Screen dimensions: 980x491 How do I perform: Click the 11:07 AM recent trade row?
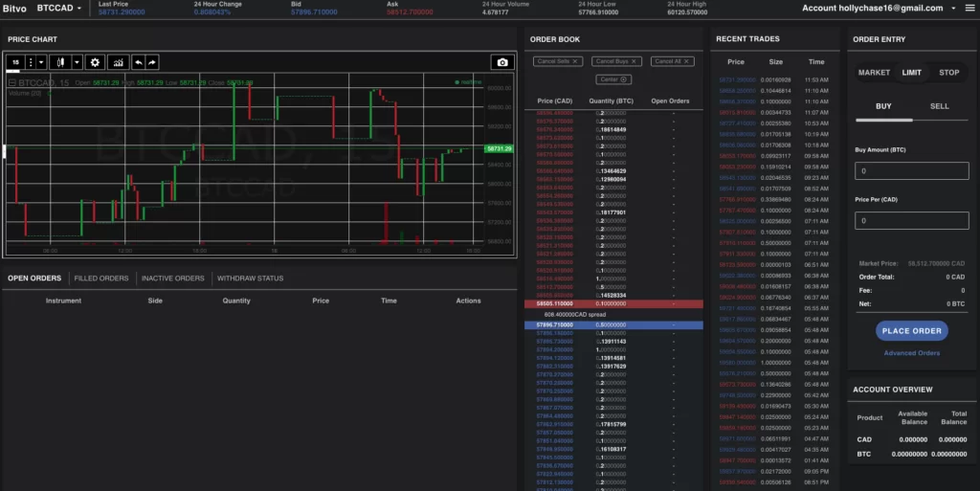773,112
